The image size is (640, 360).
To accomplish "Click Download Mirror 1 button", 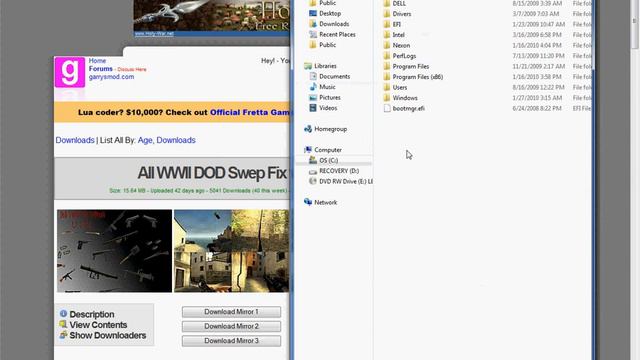I will coord(231,312).
